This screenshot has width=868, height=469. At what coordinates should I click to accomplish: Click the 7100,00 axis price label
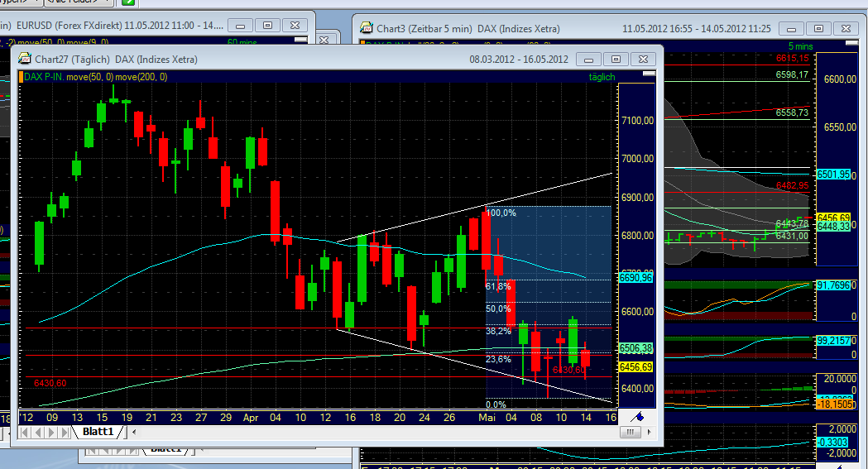[x=637, y=121]
